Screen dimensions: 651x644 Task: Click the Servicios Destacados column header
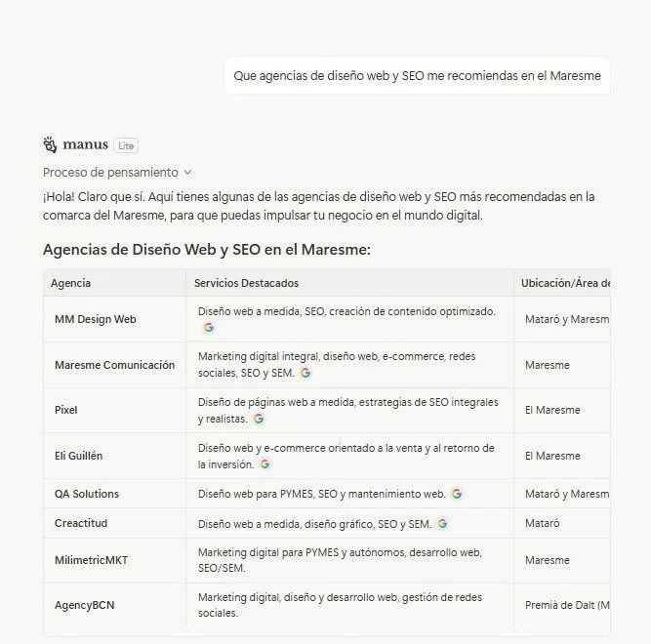(x=246, y=283)
